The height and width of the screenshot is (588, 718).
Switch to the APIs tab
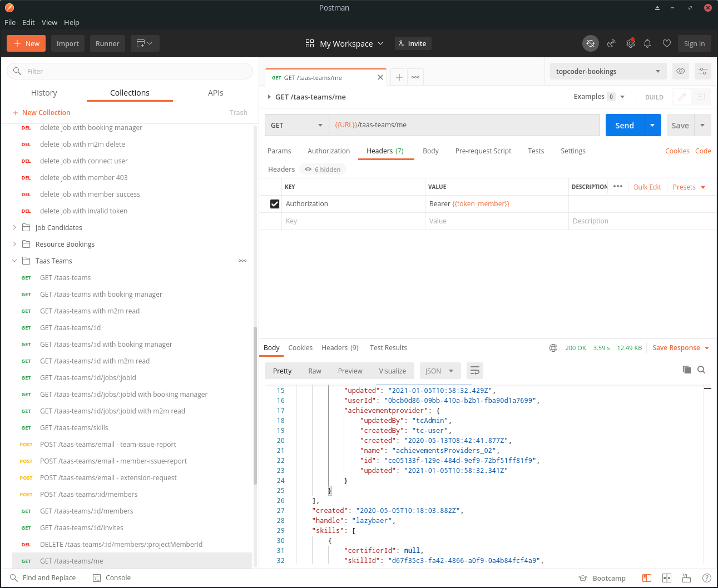[216, 93]
